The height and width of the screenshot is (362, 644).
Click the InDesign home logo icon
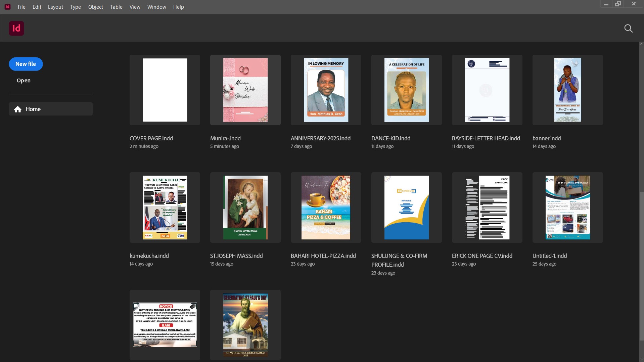click(16, 29)
